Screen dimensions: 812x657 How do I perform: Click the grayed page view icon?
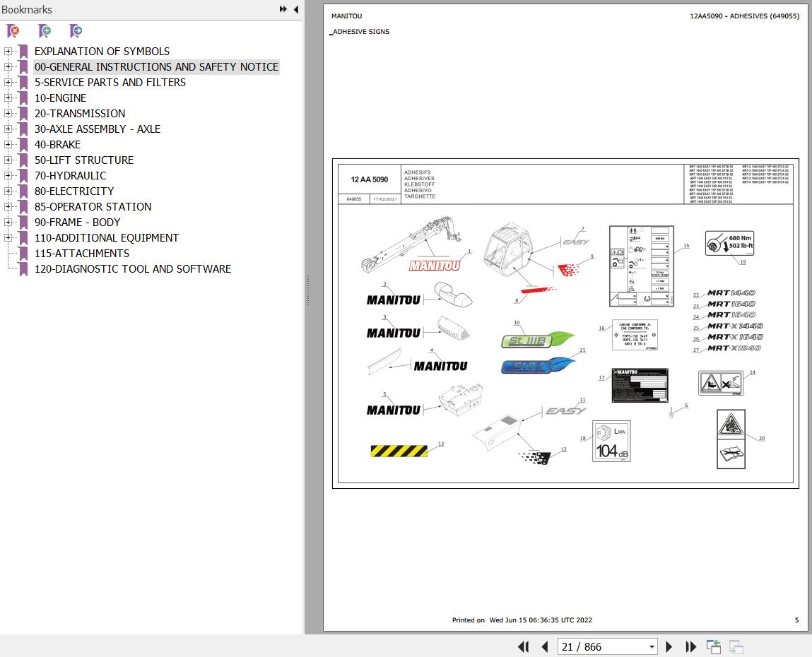736,646
